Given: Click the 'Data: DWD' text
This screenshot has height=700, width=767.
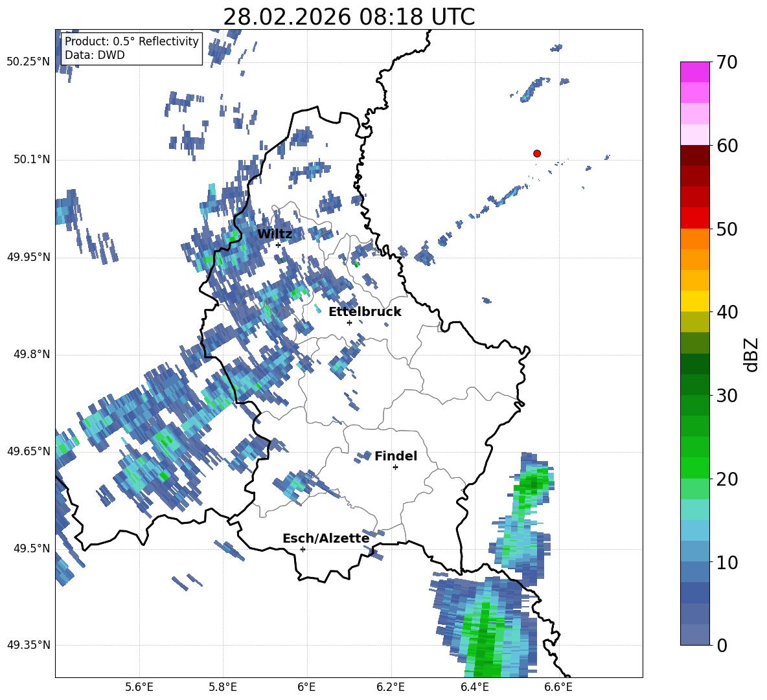Looking at the screenshot, I should coord(95,55).
